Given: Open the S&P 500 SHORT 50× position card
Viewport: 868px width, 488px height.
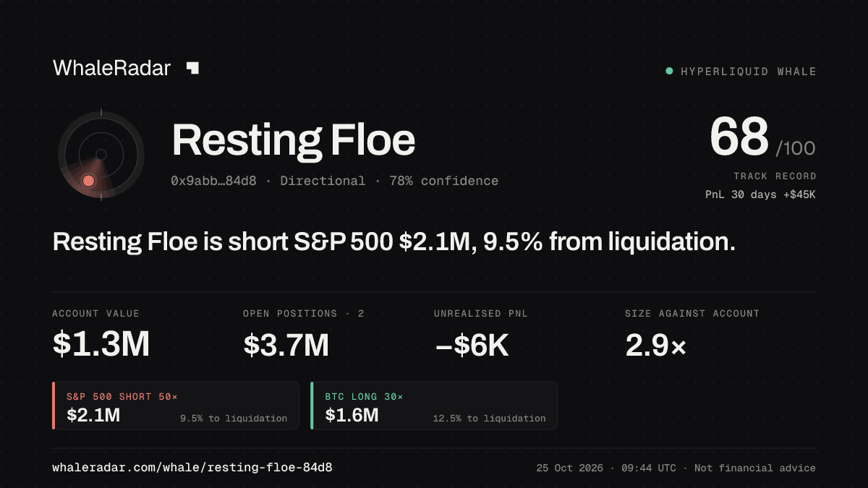Looking at the screenshot, I should 176,406.
